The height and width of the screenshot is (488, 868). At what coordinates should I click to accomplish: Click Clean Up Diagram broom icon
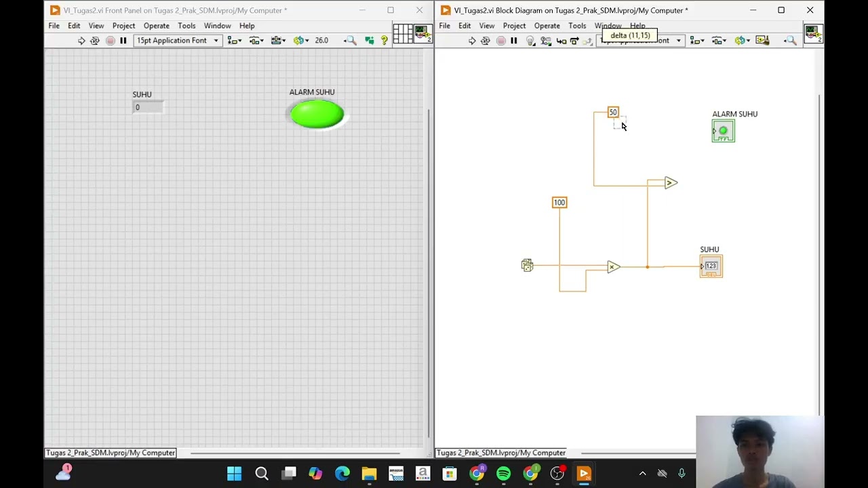coord(762,41)
